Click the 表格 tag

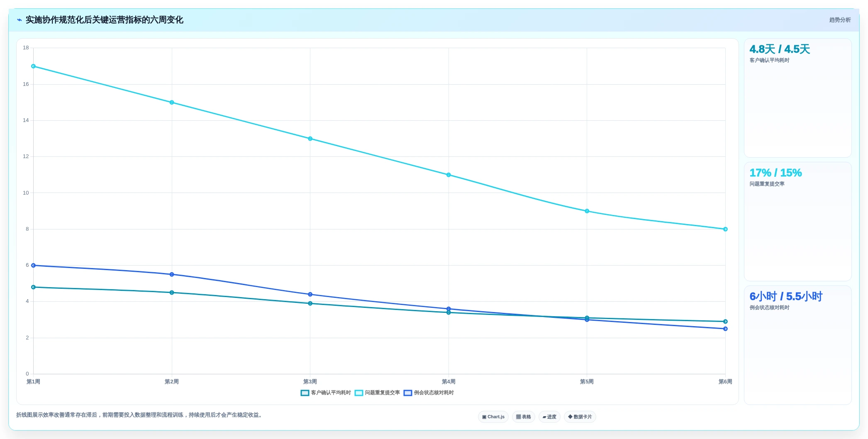pyautogui.click(x=524, y=417)
